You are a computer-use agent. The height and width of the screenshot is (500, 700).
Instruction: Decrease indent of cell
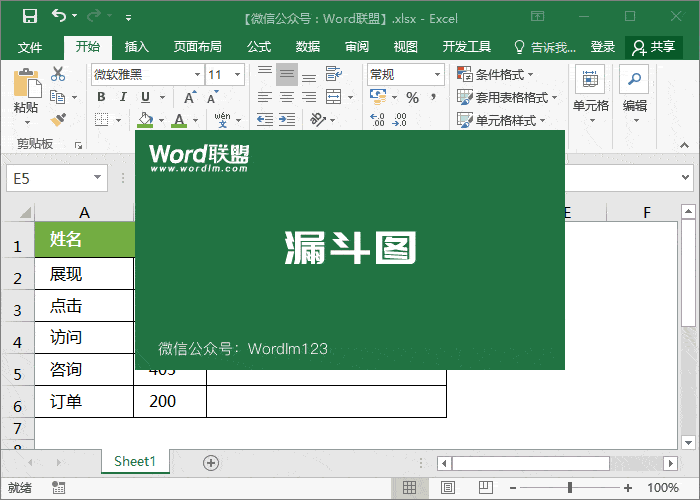pos(265,119)
